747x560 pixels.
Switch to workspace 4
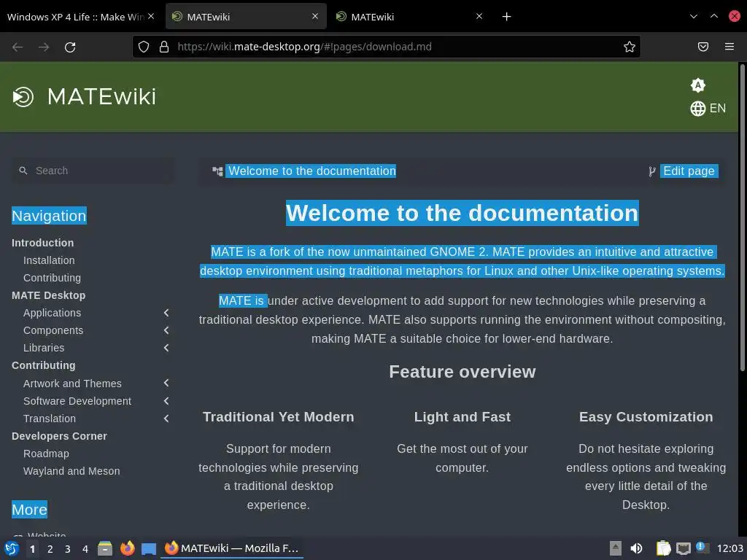coord(85,549)
